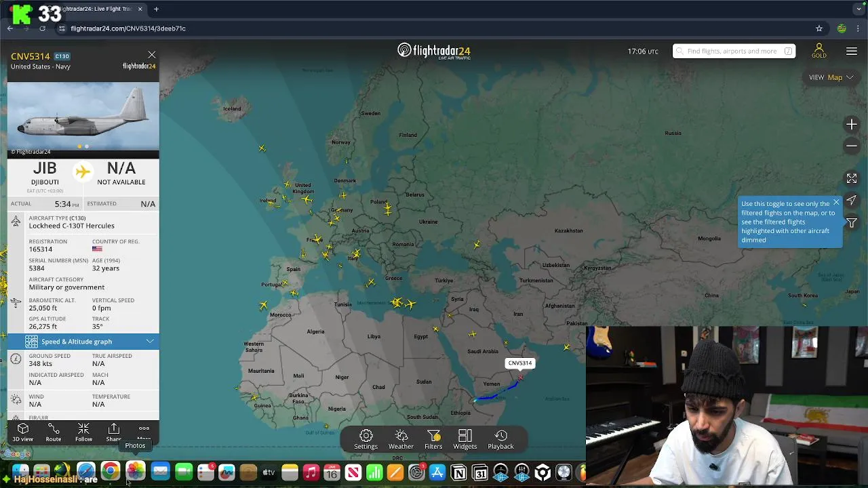868x488 pixels.
Task: Enter fullscreen map mode
Action: [852, 178]
